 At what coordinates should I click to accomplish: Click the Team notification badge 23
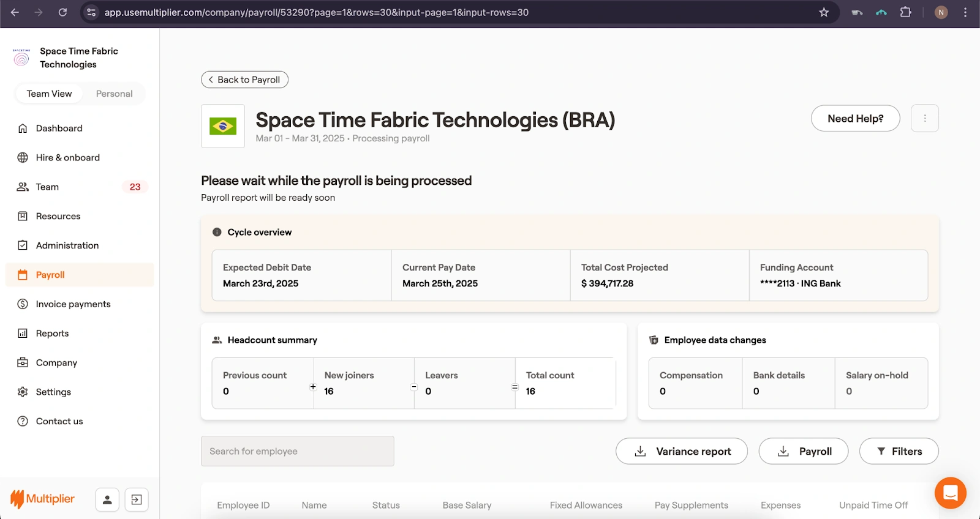(135, 187)
